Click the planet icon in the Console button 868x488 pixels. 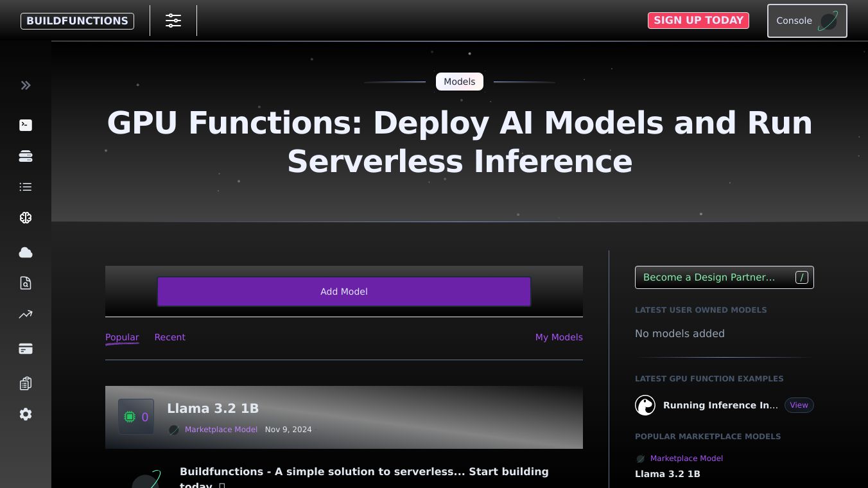tap(828, 21)
